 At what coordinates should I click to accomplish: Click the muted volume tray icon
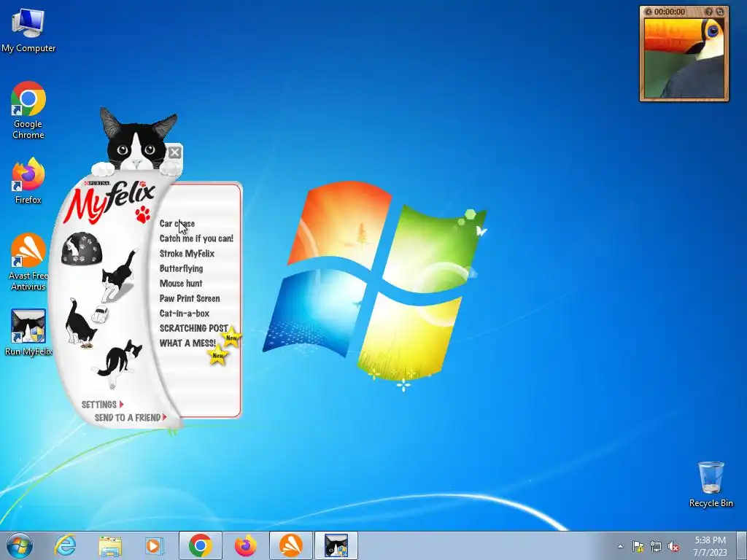tap(673, 546)
